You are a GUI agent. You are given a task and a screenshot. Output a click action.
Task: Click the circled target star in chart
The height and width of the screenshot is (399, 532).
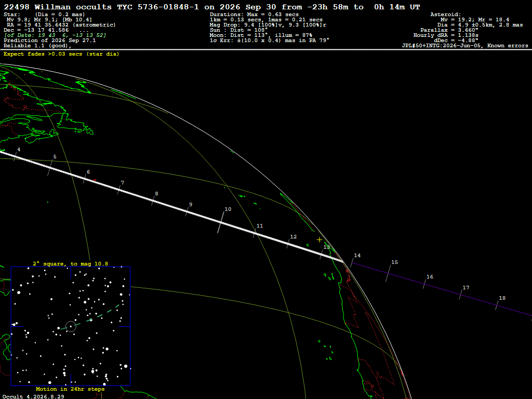point(71,326)
